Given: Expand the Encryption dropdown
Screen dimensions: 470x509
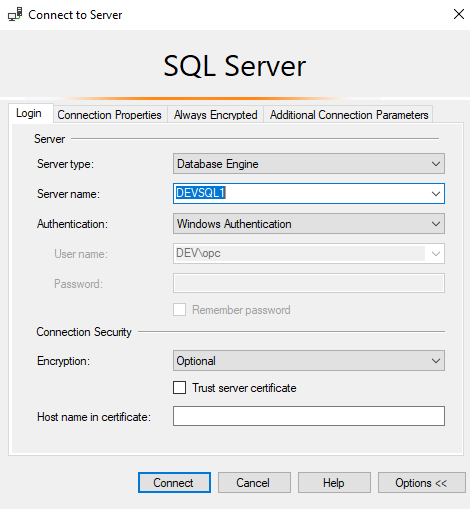Looking at the screenshot, I should [x=309, y=361].
